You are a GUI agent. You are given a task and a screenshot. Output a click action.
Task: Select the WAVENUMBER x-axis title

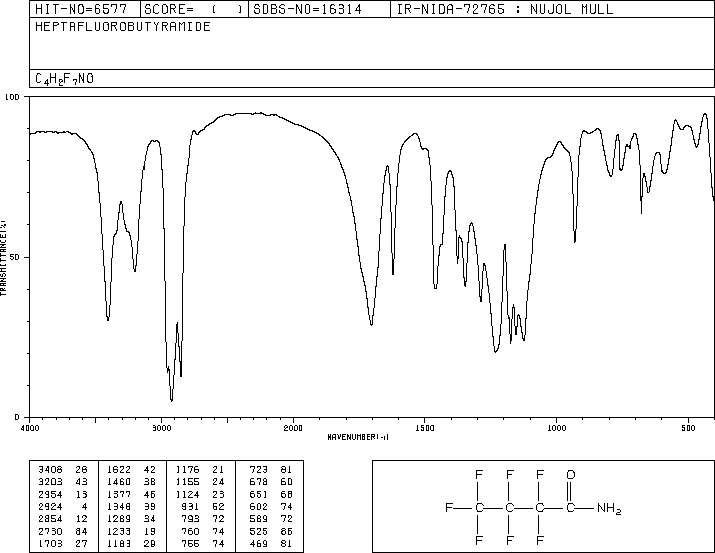point(358,437)
